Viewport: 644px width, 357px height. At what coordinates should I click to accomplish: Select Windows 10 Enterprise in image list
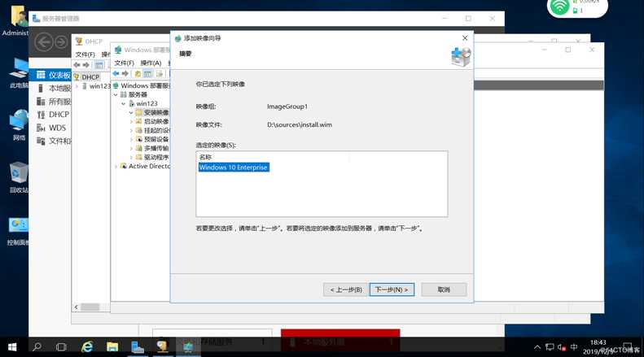tap(234, 168)
